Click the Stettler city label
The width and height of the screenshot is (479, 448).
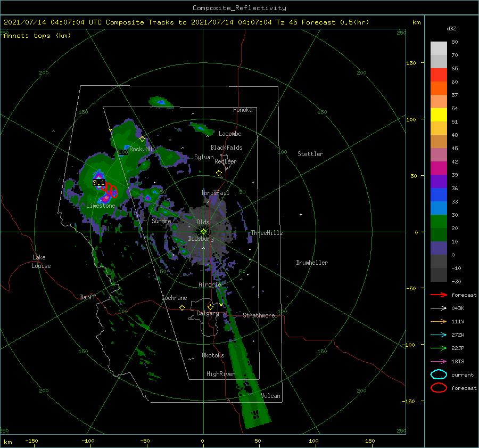(x=310, y=154)
